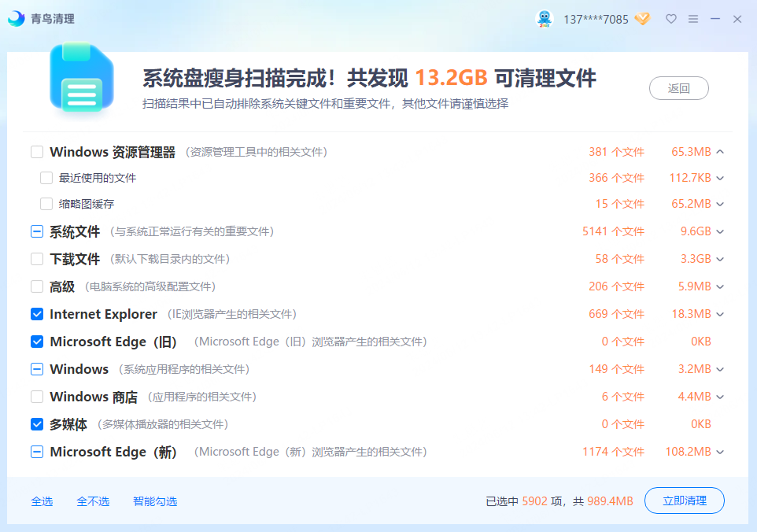This screenshot has width=757, height=532.
Task: Check the 高级 checkbox
Action: pos(37,286)
